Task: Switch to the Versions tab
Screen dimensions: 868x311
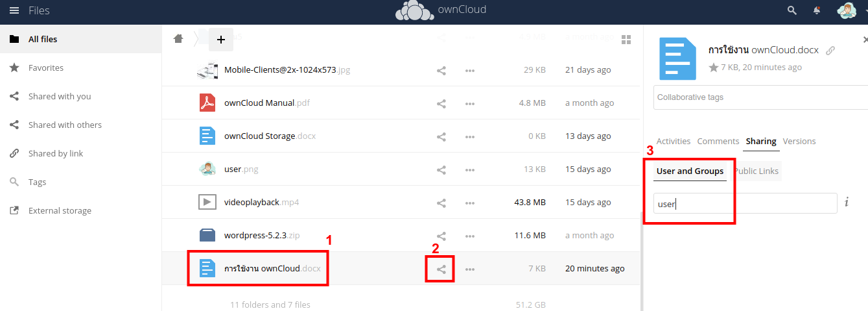Action: click(x=799, y=141)
